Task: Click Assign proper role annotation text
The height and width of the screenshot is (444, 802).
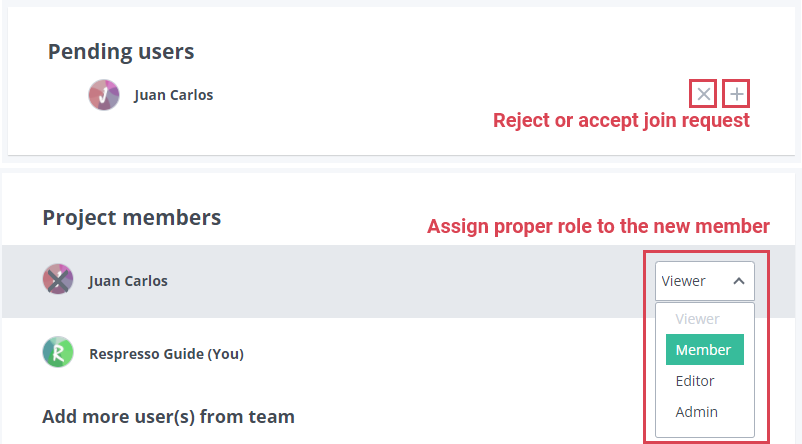Action: 598,226
